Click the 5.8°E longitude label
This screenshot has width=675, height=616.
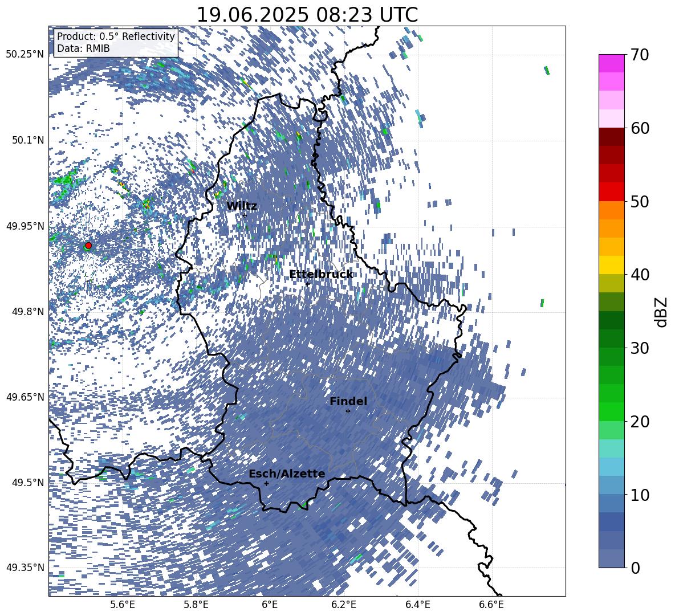pos(196,605)
